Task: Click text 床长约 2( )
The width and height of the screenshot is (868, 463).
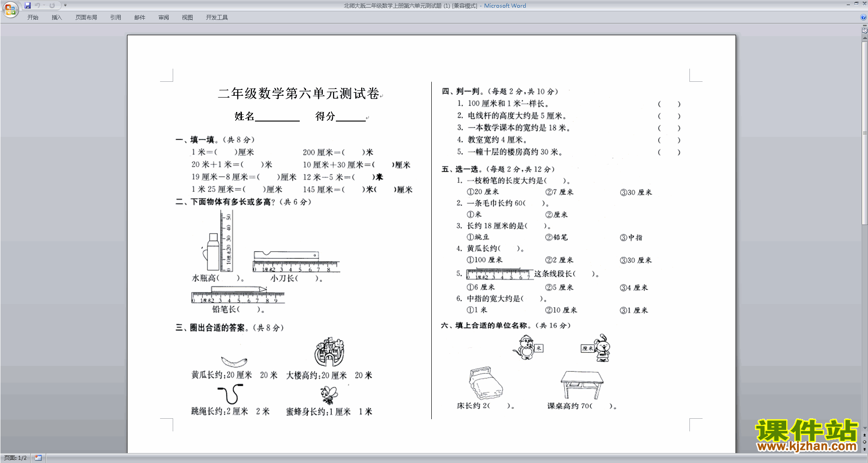Action: [486, 406]
